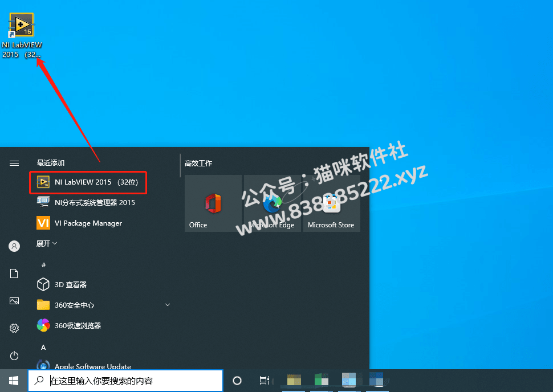Open NI分布式系统管理器 2015 icon
The width and height of the screenshot is (553, 392).
43,202
